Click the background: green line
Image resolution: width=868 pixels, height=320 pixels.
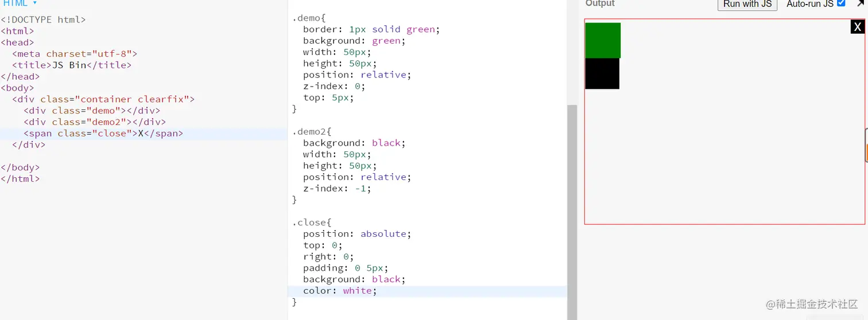[355, 41]
